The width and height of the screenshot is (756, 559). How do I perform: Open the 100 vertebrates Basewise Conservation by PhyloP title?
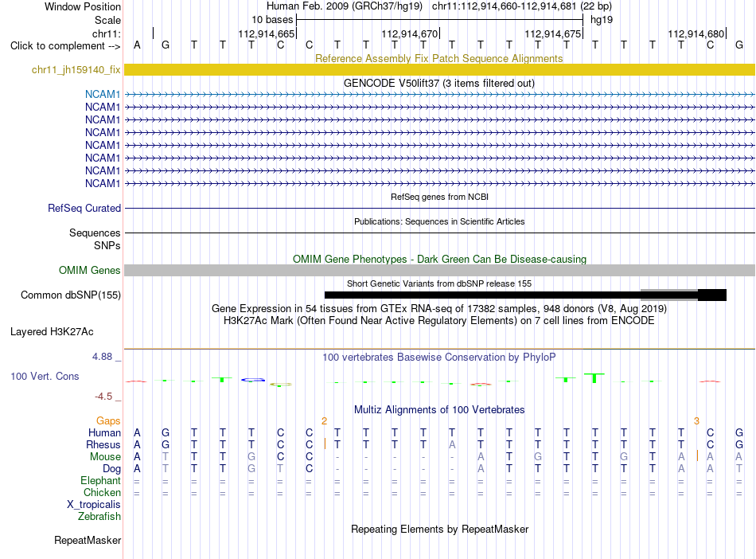[438, 358]
